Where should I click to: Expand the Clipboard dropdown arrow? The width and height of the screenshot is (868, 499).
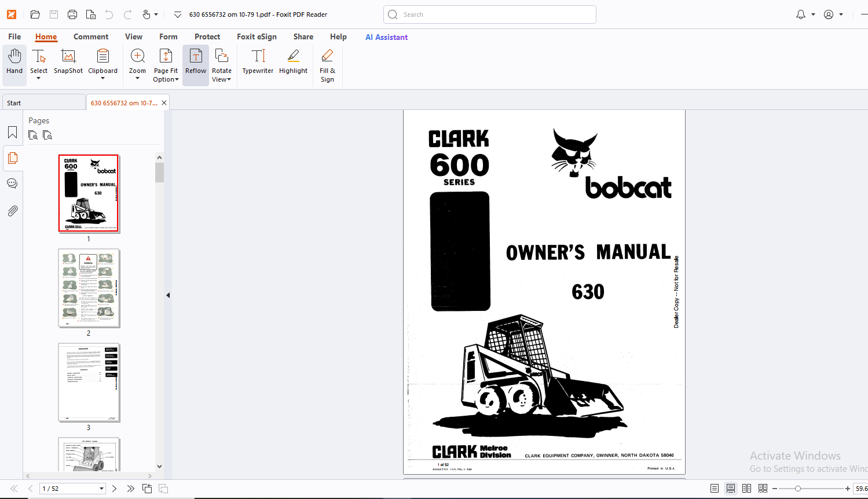click(102, 79)
